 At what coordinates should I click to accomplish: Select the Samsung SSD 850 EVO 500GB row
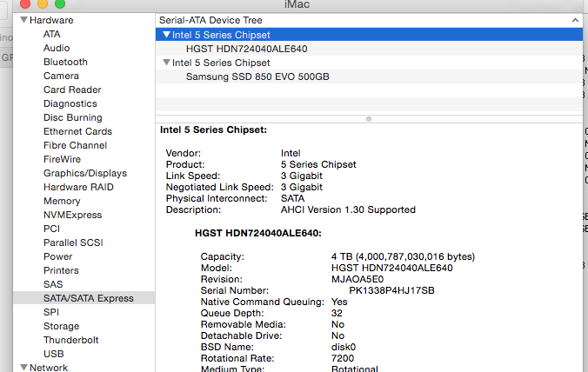(369, 76)
